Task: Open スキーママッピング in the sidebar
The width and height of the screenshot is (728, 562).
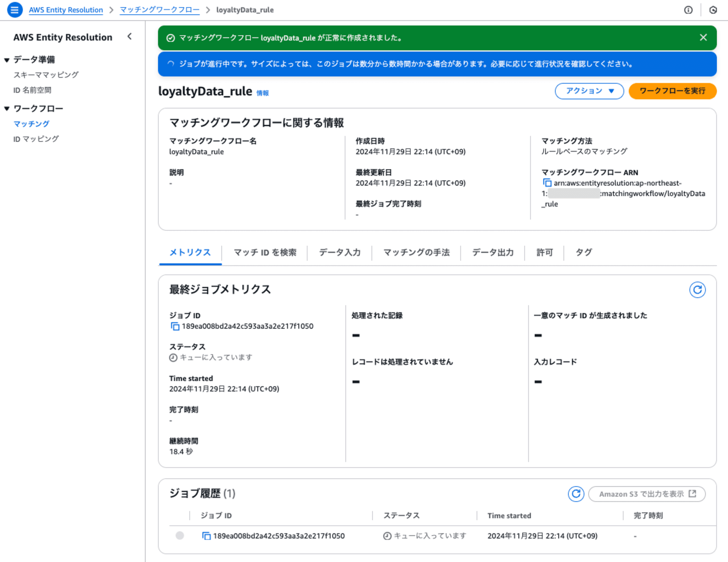Action: pos(46,75)
